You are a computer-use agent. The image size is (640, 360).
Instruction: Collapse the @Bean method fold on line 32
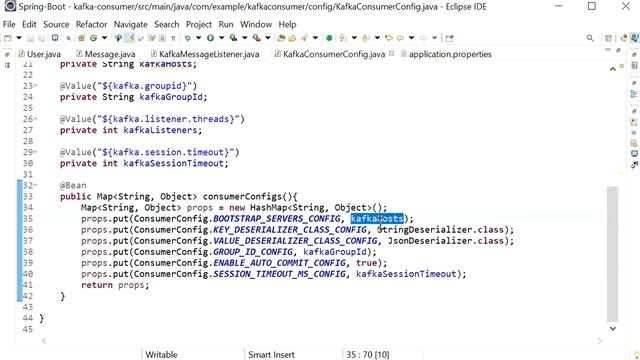click(x=36, y=185)
